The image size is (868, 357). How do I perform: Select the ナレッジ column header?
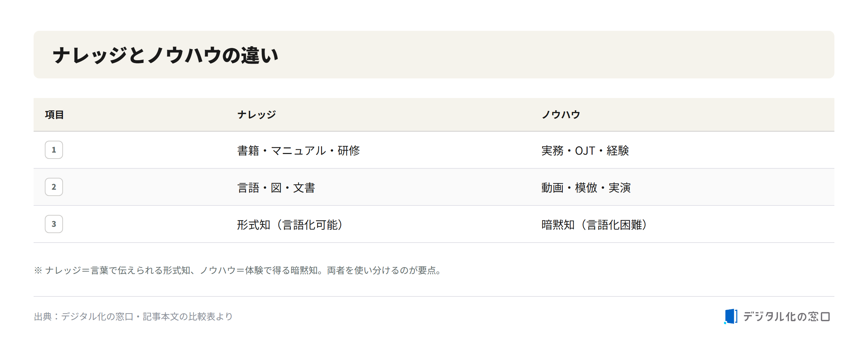257,115
